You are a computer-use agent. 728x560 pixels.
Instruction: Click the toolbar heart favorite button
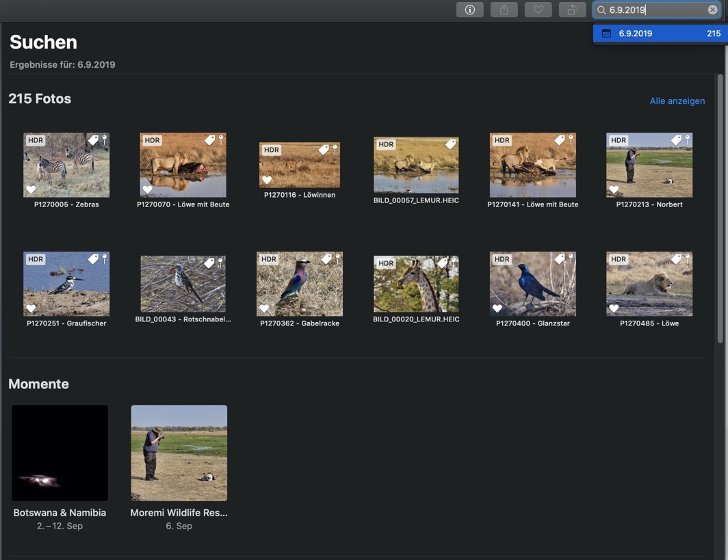point(538,10)
